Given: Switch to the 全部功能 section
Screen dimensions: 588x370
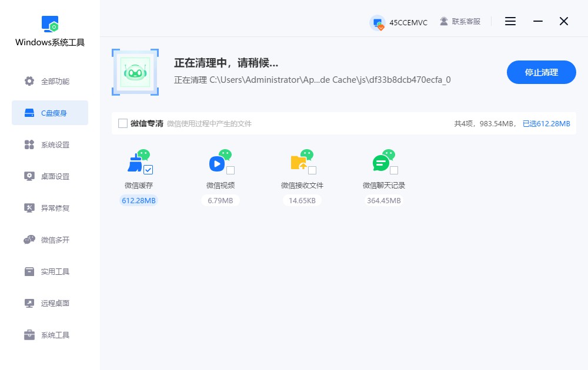Looking at the screenshot, I should (x=29, y=82).
